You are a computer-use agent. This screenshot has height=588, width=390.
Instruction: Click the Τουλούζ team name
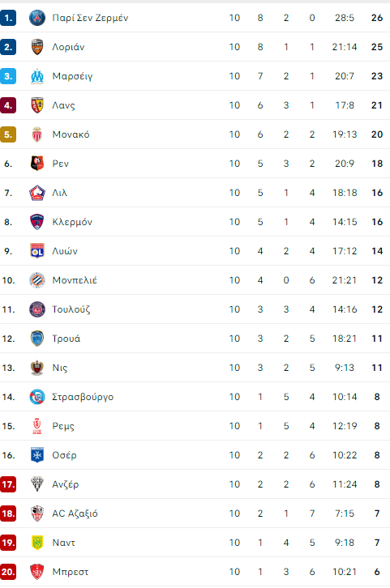pyautogui.click(x=71, y=309)
